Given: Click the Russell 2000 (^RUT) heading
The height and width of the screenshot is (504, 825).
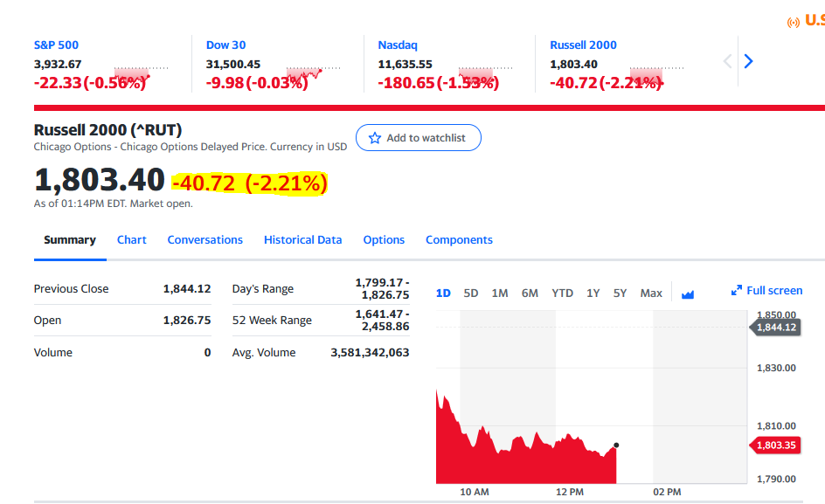Looking at the screenshot, I should pyautogui.click(x=107, y=130).
